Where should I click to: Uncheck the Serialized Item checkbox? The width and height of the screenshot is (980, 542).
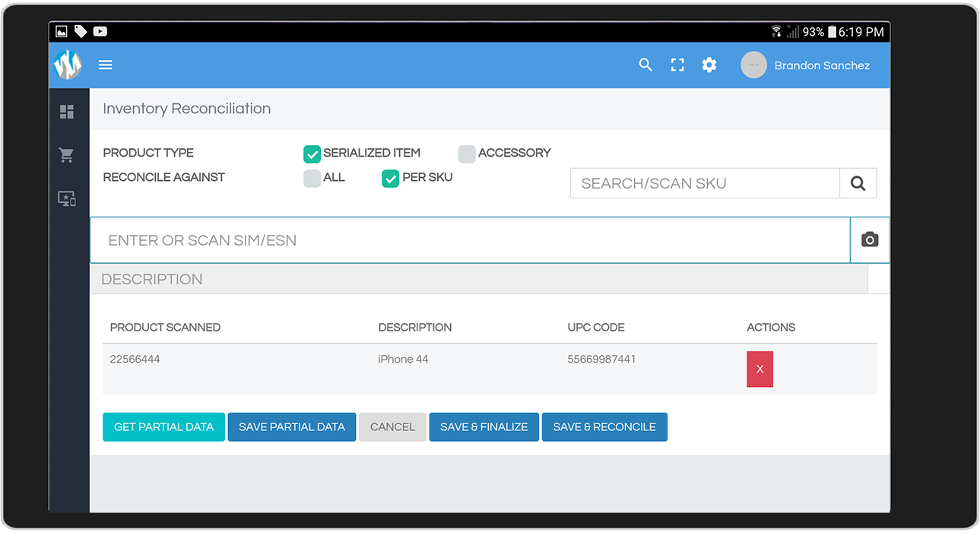click(x=312, y=154)
